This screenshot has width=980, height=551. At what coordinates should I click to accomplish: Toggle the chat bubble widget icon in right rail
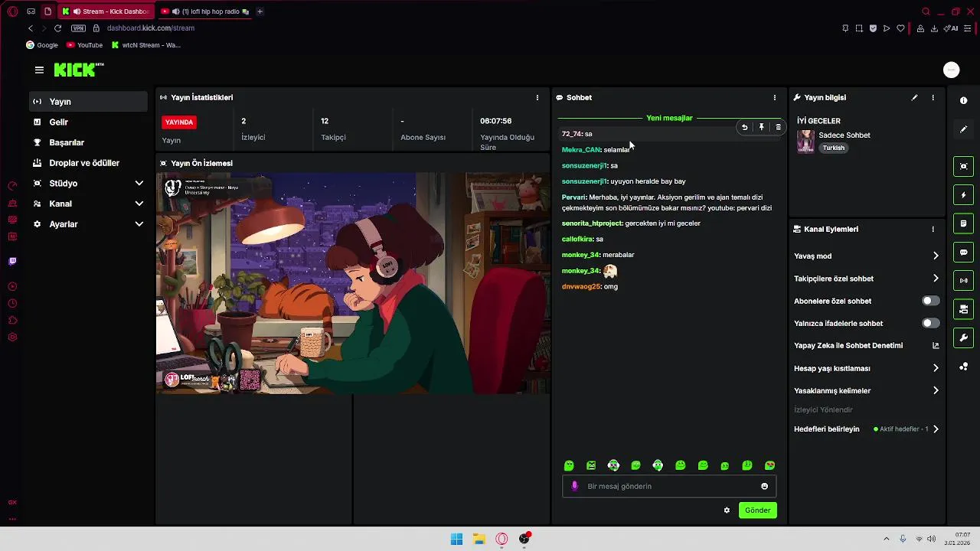click(963, 252)
